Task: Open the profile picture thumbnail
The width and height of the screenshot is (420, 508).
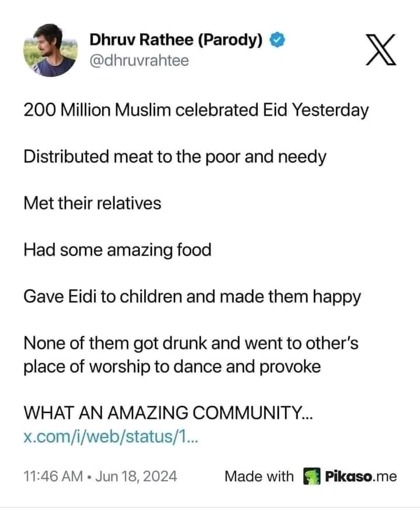Action: click(x=50, y=50)
